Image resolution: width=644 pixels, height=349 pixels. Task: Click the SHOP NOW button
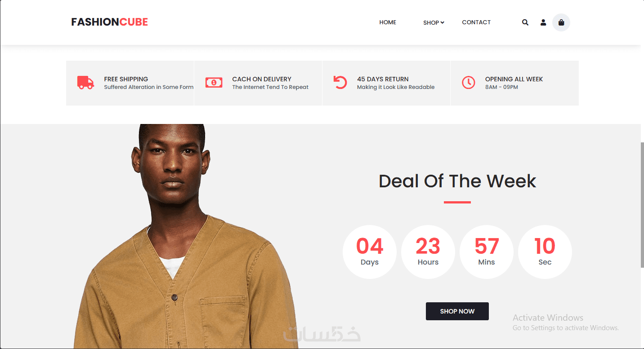click(457, 311)
